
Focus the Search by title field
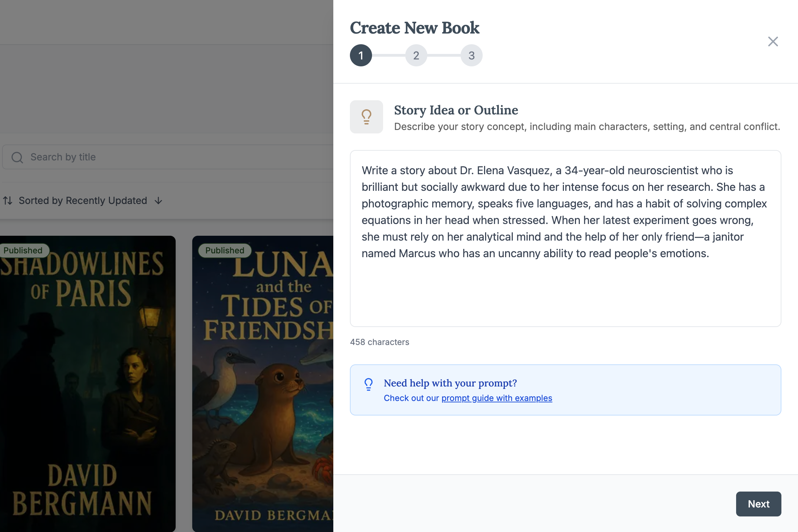173,157
